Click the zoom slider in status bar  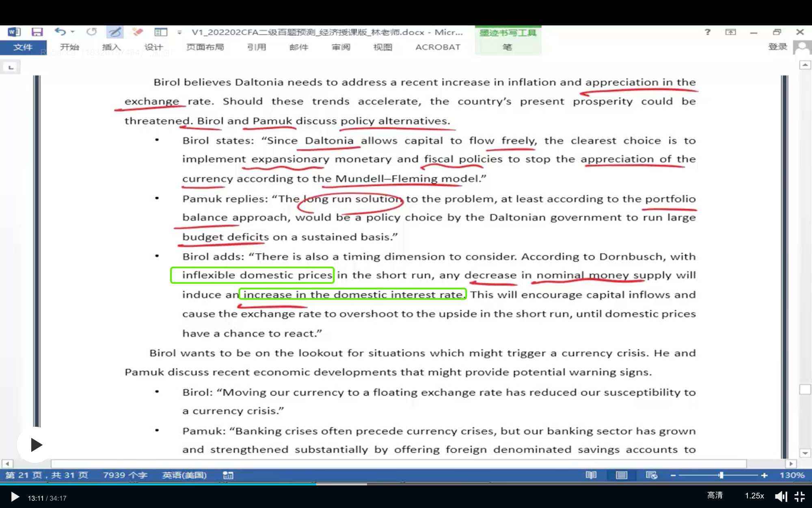click(x=721, y=475)
